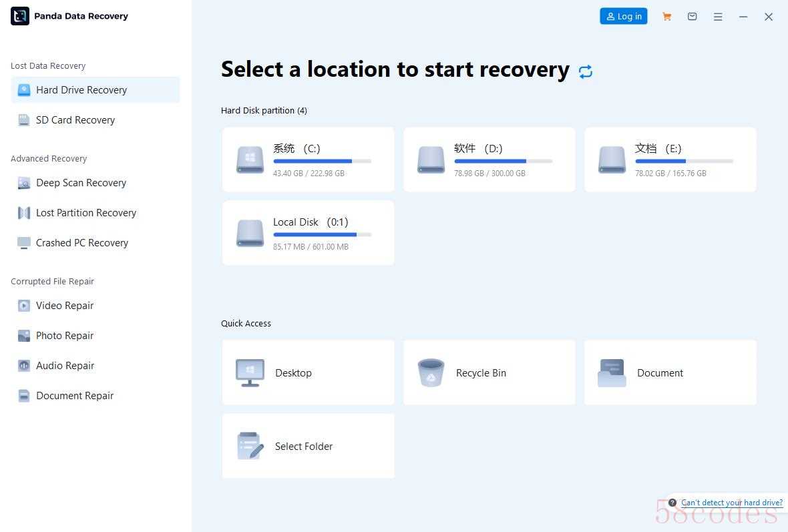The height and width of the screenshot is (532, 788).
Task: Go to Audio Repair
Action: coord(95,366)
